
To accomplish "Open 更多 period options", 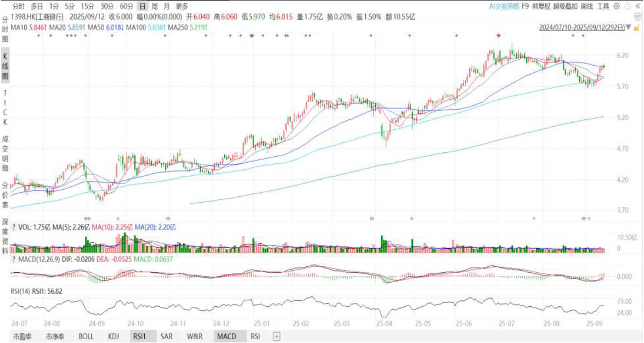I will pyautogui.click(x=182, y=6).
